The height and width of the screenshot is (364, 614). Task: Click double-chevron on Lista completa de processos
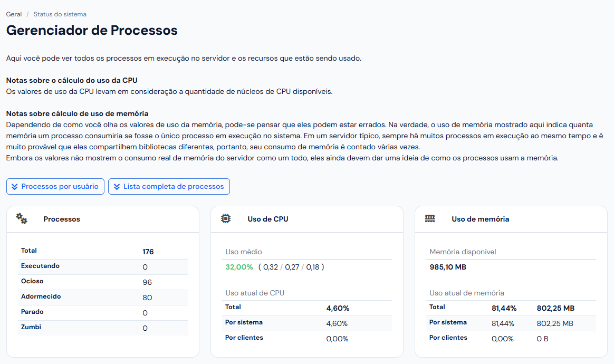click(117, 187)
